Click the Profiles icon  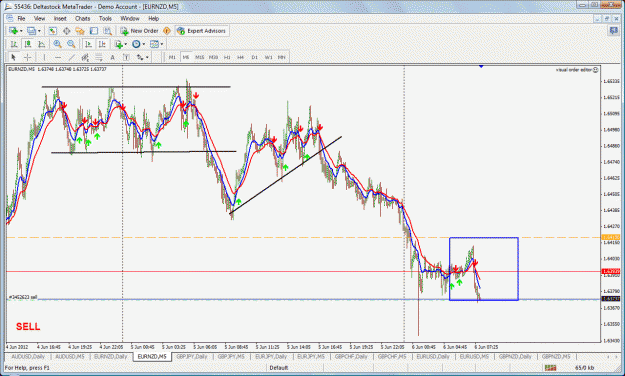31,31
